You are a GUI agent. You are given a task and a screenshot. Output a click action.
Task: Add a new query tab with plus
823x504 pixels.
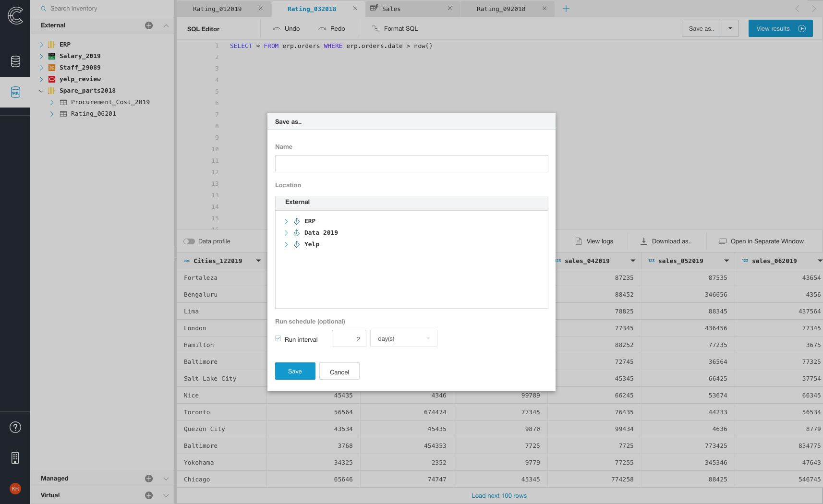point(566,9)
